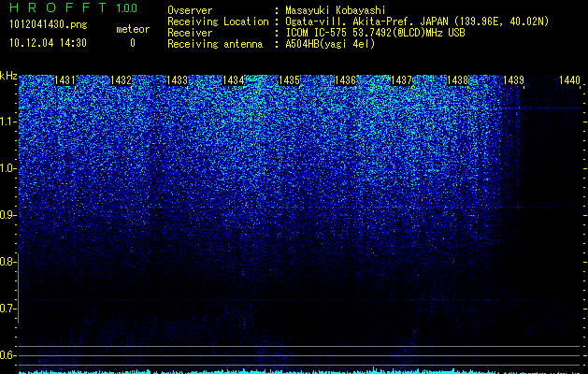
Task: Click receiver value ICOM IC-575 53.7492 MHz USB
Action: click(375, 33)
